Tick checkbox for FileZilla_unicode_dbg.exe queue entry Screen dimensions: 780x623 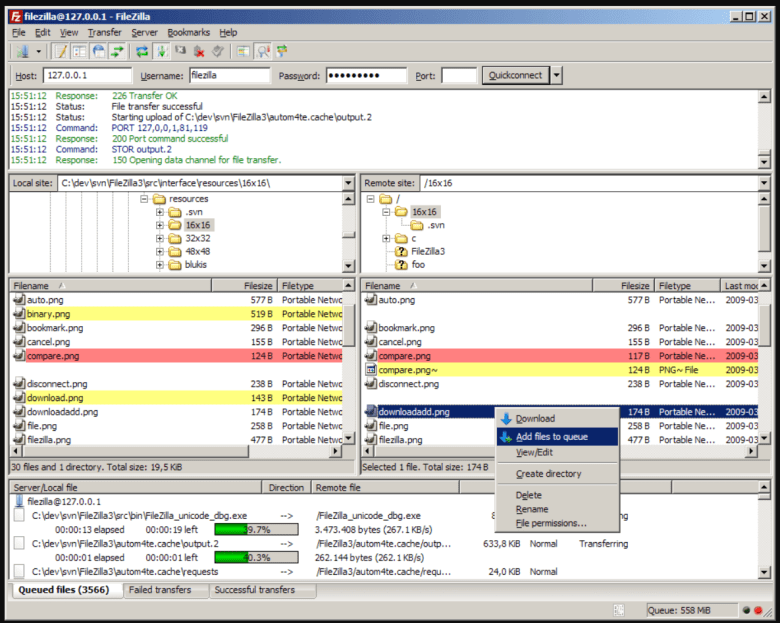click(19, 515)
